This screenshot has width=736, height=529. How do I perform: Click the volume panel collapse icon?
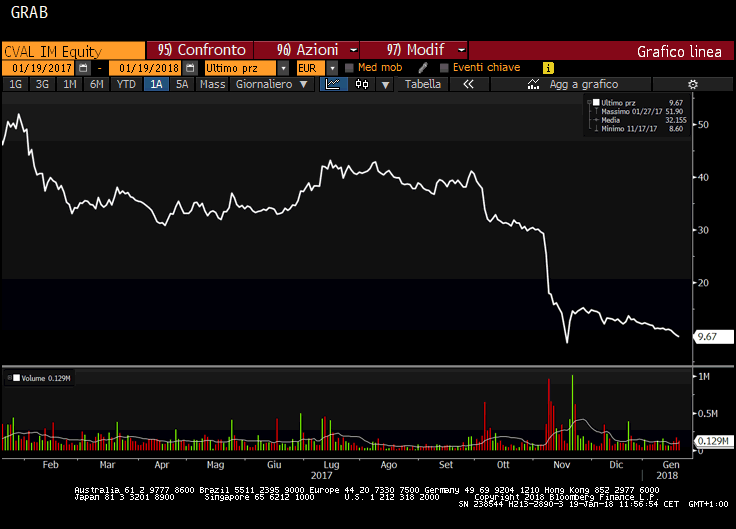(x=9, y=377)
